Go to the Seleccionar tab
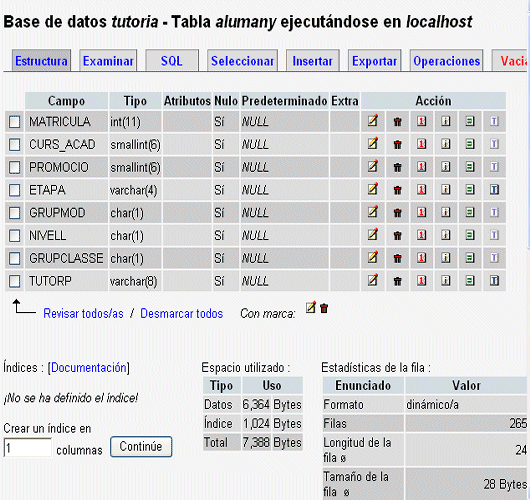This screenshot has height=500, width=530. tap(242, 61)
